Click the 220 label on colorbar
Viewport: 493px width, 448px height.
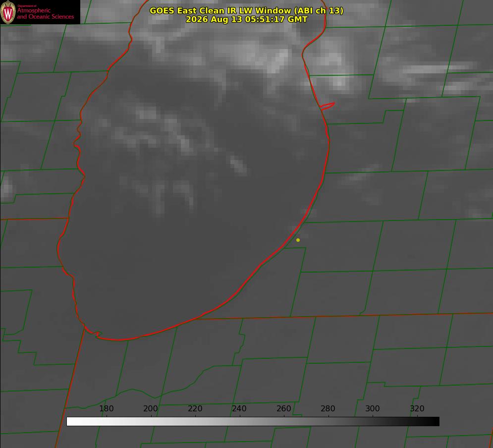(195, 408)
